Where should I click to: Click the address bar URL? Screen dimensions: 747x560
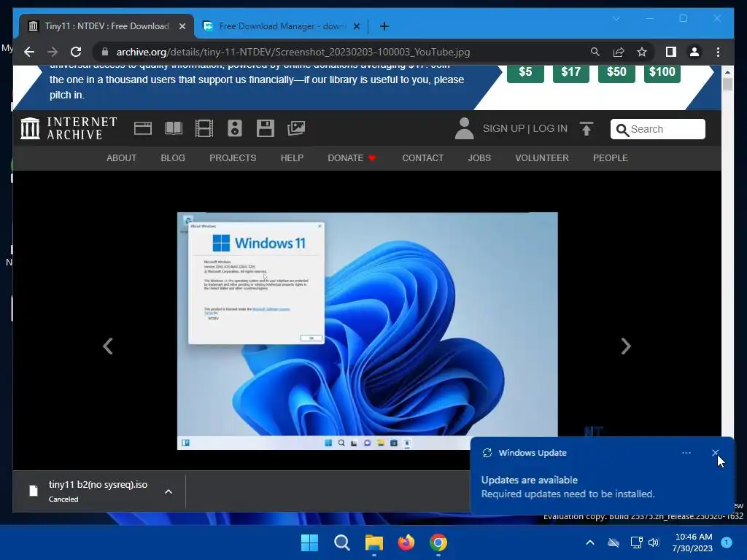click(x=293, y=52)
